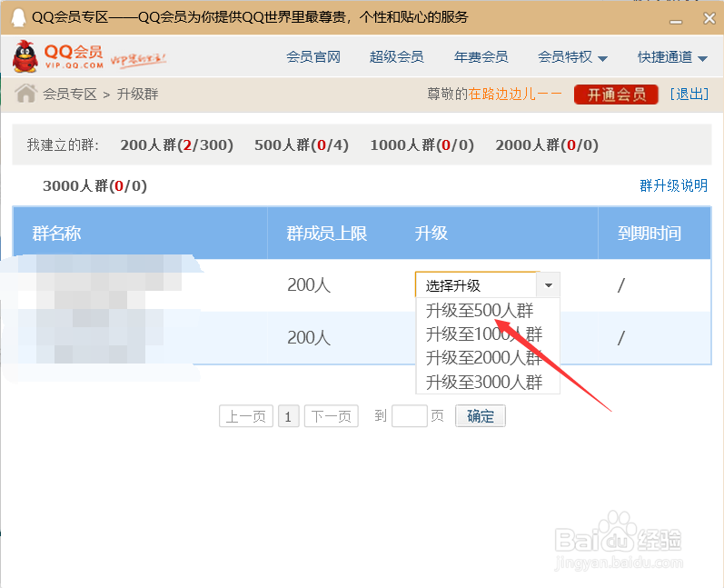This screenshot has height=588, width=724.
Task: Click the 升级 column header
Action: pos(431,234)
